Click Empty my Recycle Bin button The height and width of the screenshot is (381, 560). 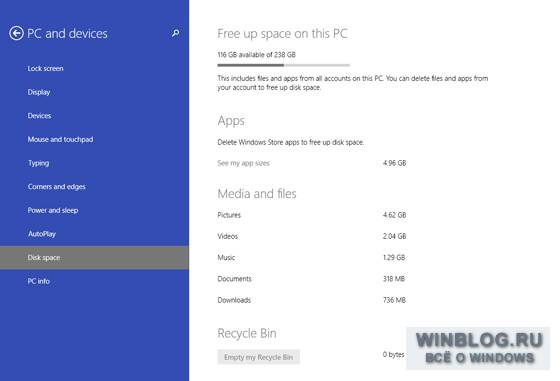pyautogui.click(x=259, y=357)
